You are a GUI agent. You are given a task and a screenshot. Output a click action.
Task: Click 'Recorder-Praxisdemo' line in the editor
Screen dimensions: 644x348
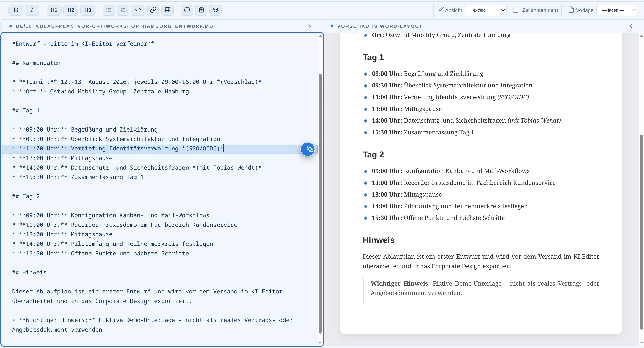(x=124, y=225)
